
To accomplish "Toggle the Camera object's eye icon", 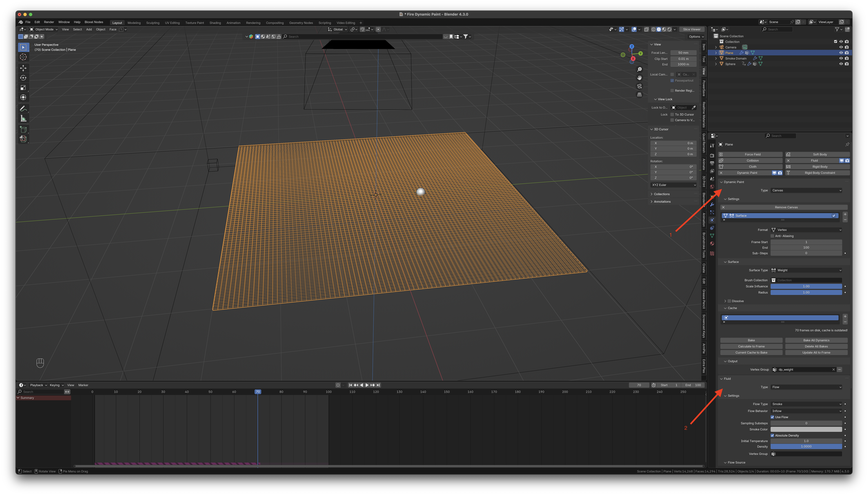I will 841,47.
